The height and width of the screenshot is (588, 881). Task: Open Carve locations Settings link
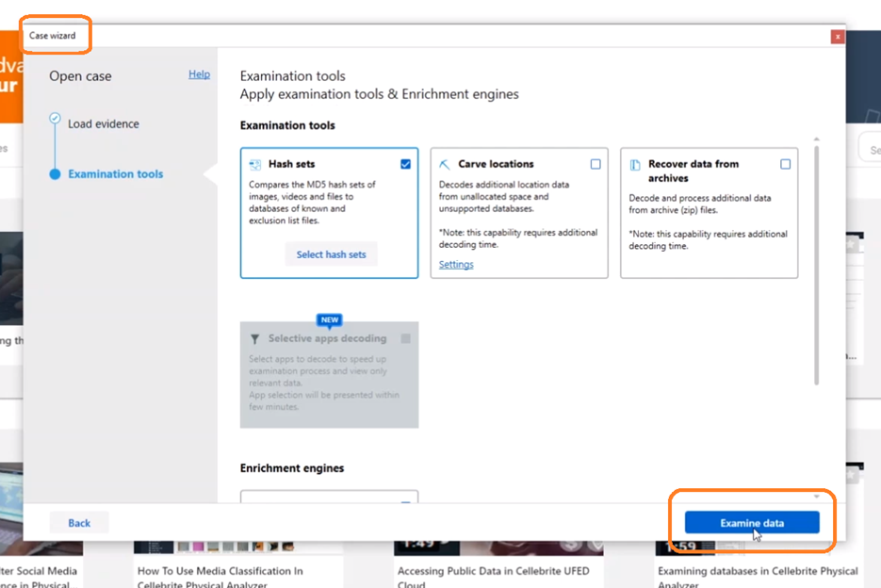(456, 264)
